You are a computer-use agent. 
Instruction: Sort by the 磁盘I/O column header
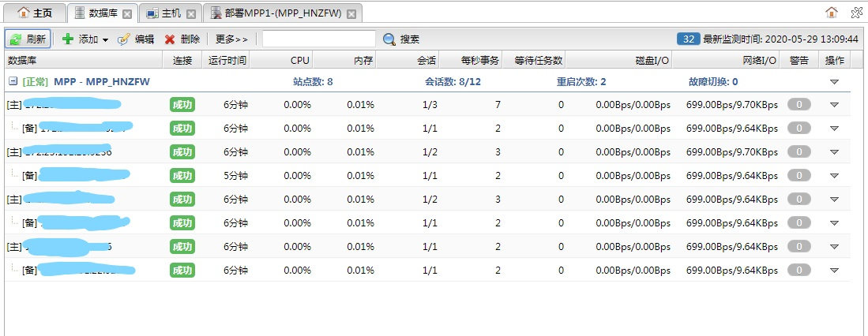click(619, 60)
